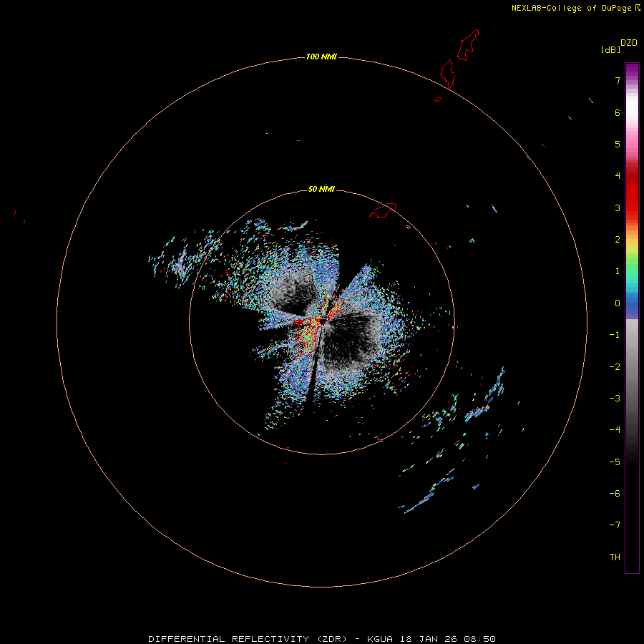Screen dimensions: 644x644
Task: Click the TH threshold label in legend
Action: coord(615,557)
